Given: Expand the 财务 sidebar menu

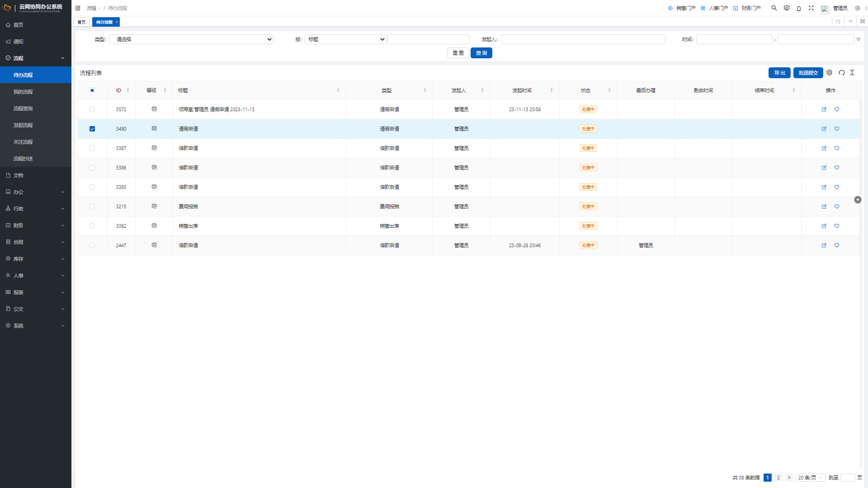Looking at the screenshot, I should pos(36,225).
